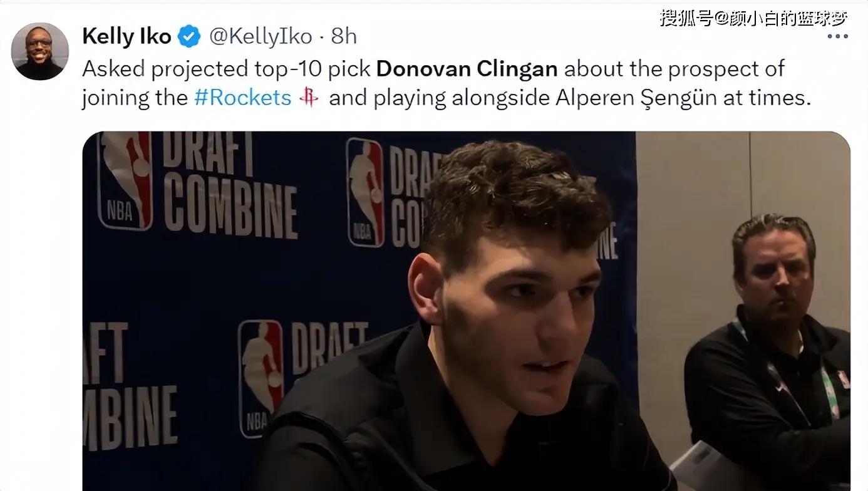Click the NBA logo at video top-center
The height and width of the screenshot is (491, 868).
[365, 192]
